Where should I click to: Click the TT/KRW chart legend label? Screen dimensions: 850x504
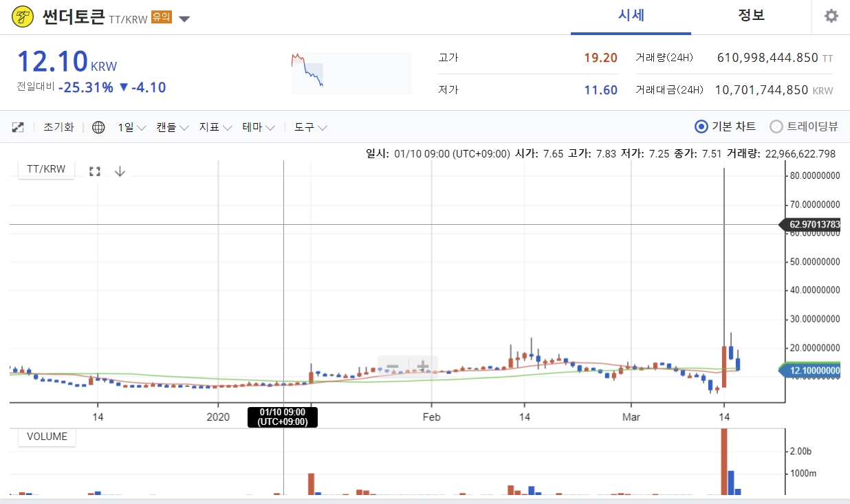coord(46,169)
